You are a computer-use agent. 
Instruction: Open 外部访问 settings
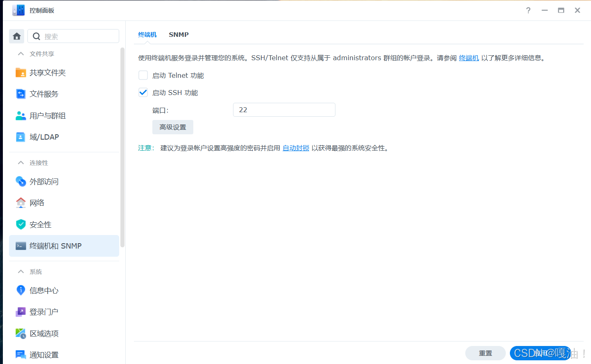45,181
